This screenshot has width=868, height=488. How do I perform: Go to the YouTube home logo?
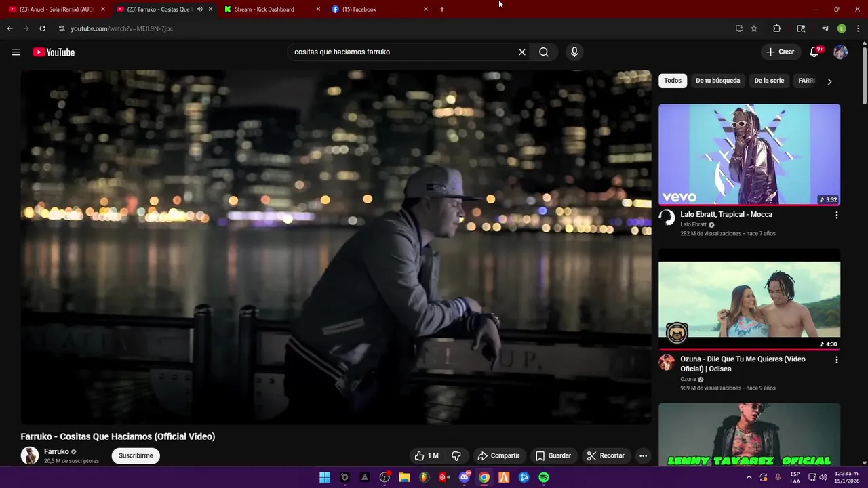point(54,52)
